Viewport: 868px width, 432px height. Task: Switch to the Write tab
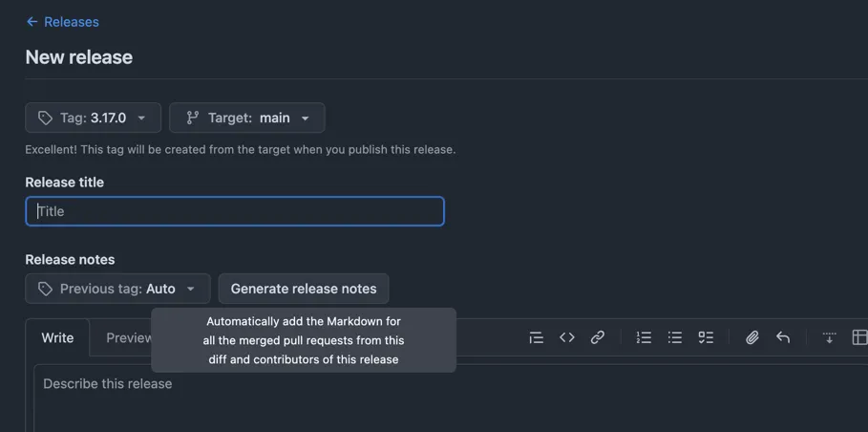point(57,337)
